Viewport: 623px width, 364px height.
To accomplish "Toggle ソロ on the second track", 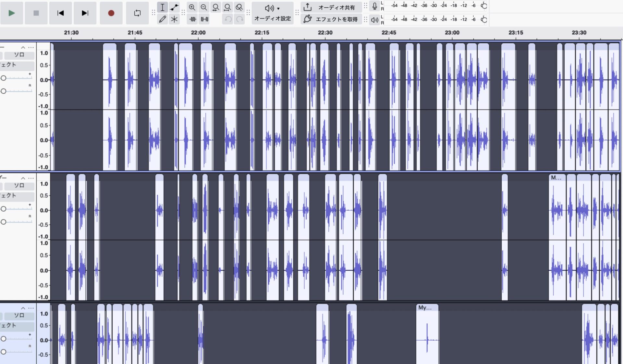I will click(x=19, y=185).
